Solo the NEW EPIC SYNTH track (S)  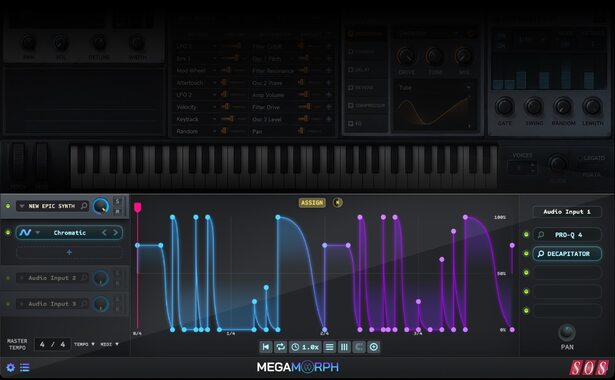[x=117, y=201]
